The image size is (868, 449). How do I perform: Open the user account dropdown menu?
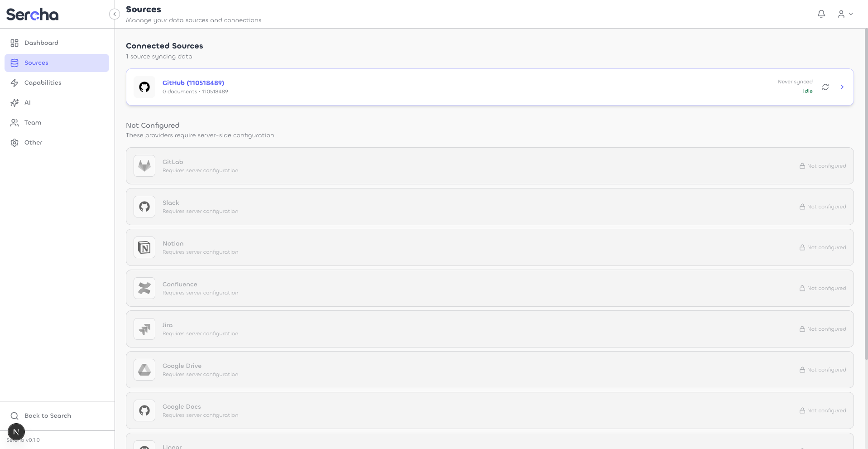tap(845, 14)
